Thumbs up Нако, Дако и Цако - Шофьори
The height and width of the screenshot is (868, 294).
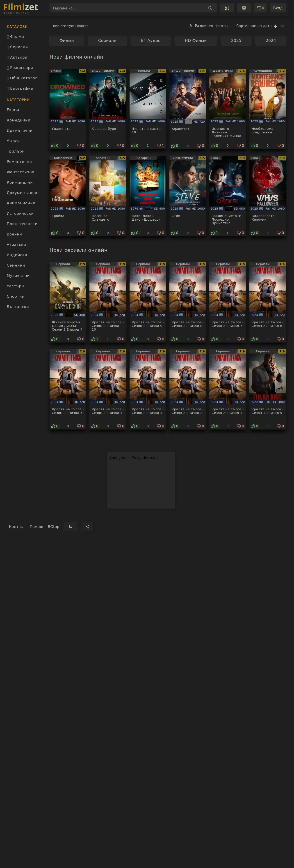coord(135,233)
